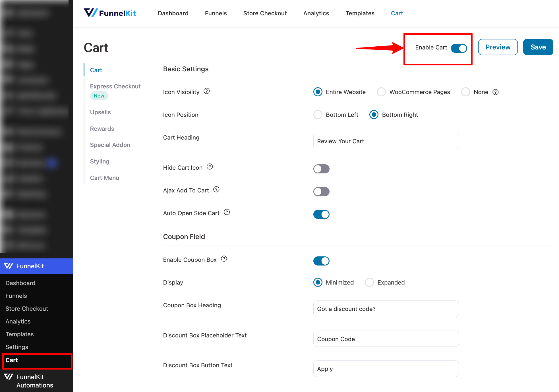Open help icon next to None option
This screenshot has height=392, width=559.
pyautogui.click(x=496, y=92)
